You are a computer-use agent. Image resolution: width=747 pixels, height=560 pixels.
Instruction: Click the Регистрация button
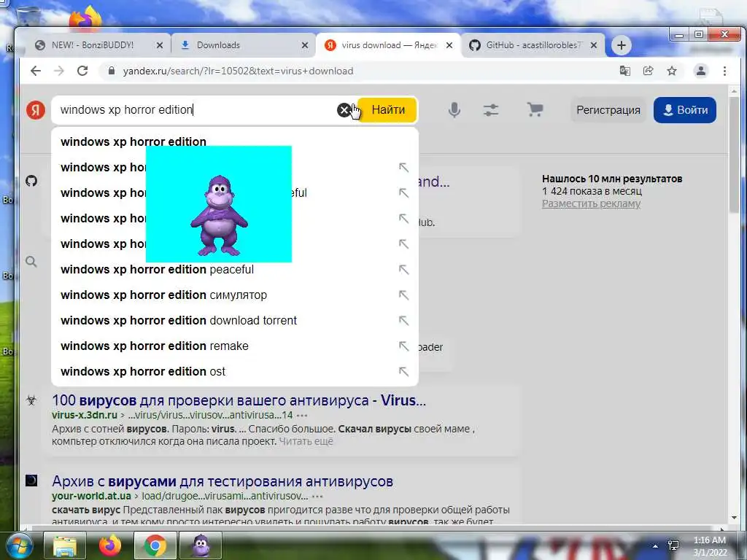608,110
